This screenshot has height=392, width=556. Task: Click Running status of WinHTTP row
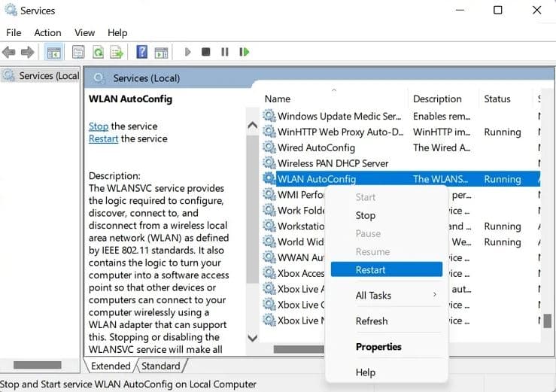point(503,132)
